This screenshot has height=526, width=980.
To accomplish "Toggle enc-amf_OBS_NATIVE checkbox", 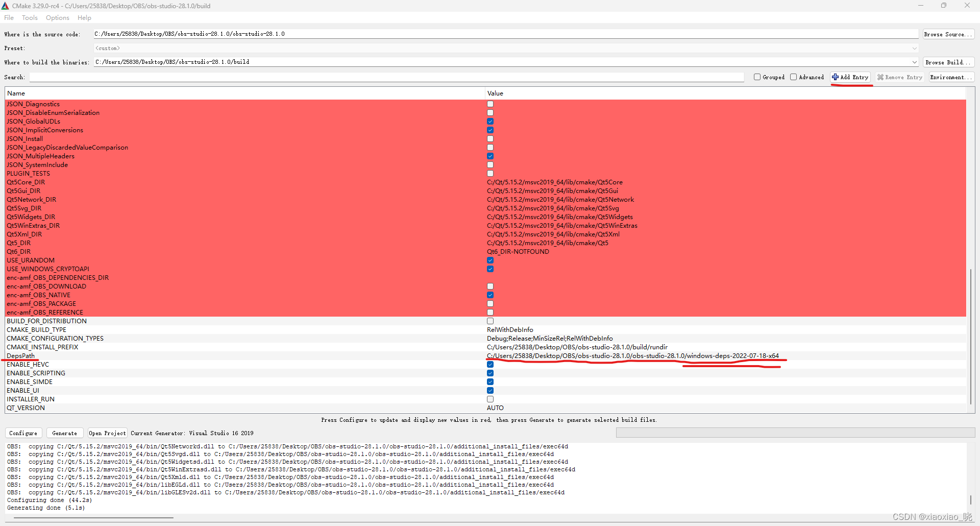I will (490, 295).
